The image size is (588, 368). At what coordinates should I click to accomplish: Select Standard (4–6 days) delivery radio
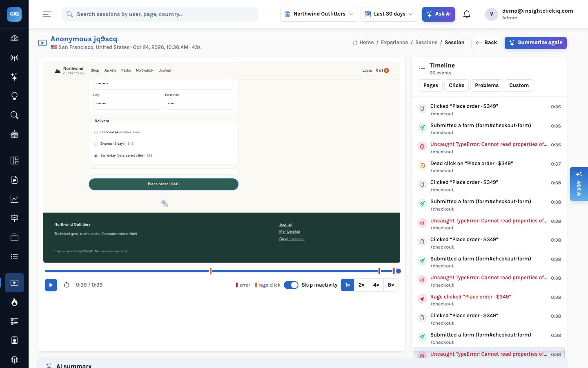96,132
